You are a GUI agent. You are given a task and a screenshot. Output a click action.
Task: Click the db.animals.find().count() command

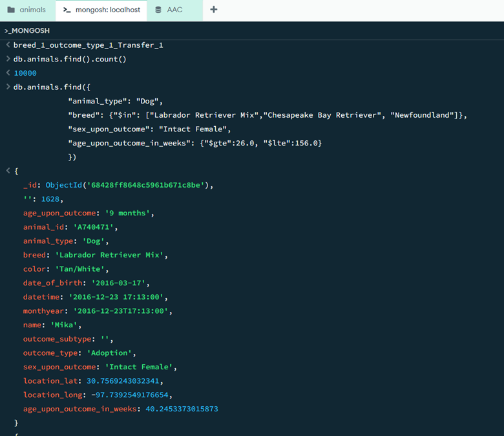coord(70,60)
